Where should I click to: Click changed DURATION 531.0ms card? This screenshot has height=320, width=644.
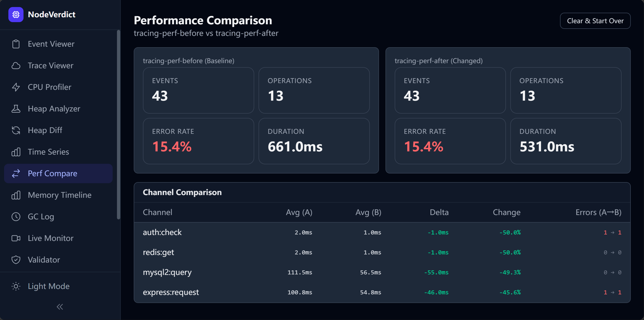[566, 141]
